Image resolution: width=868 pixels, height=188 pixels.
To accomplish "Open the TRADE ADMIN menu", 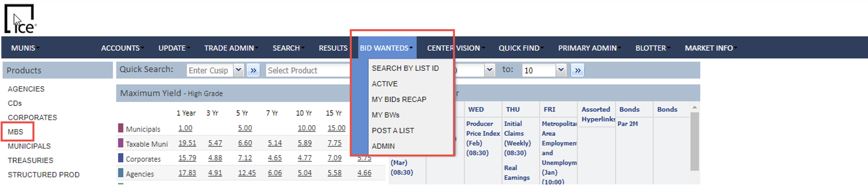I will click(231, 48).
